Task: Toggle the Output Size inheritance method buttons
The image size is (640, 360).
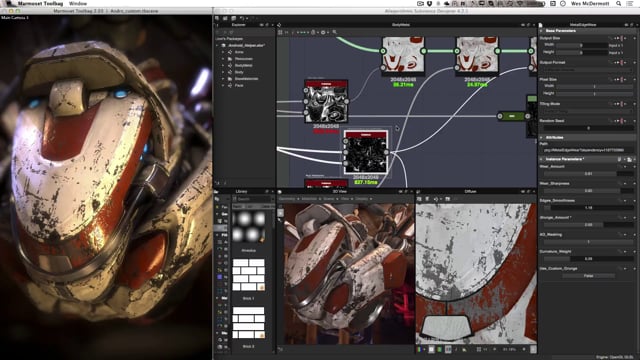Action: (620, 38)
